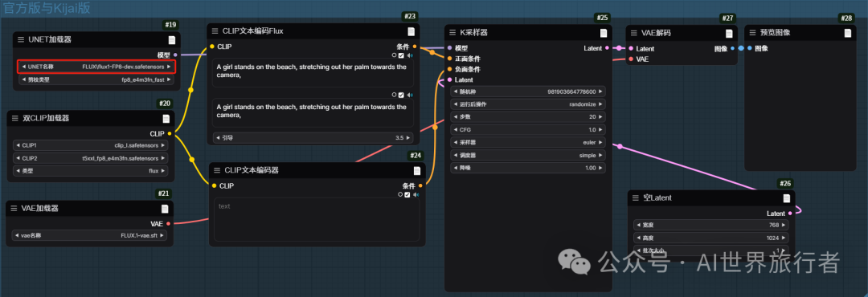Image resolution: width=868 pixels, height=297 pixels.
Task: Open the hamburger menu of VAE解码 node
Action: point(633,33)
